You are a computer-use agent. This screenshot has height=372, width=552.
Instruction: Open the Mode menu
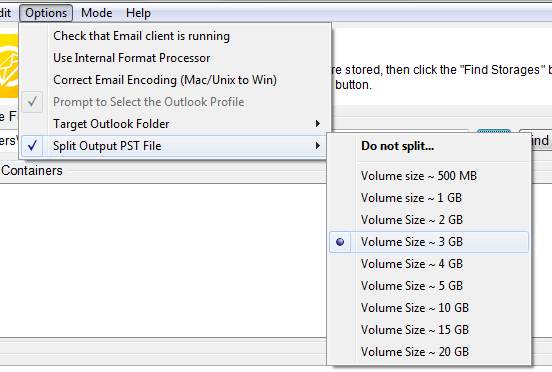(96, 13)
